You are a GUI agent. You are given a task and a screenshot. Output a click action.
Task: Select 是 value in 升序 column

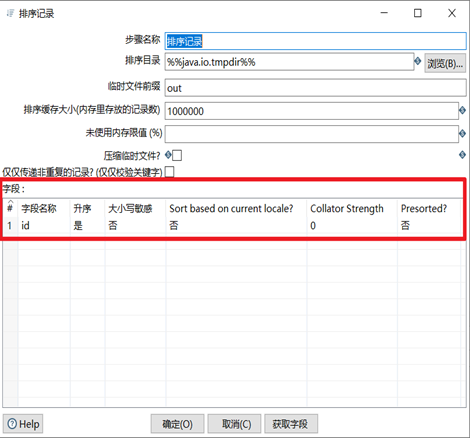click(78, 226)
